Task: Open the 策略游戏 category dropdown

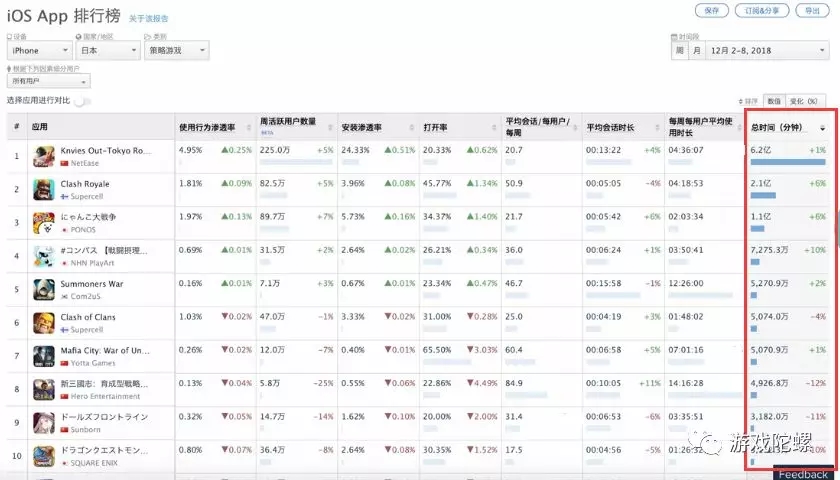Action: click(176, 50)
